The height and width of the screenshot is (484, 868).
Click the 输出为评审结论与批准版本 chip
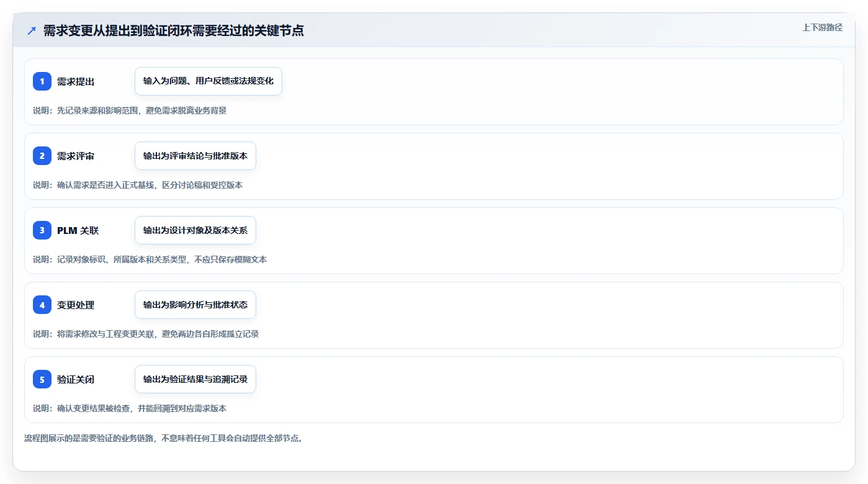(x=195, y=156)
